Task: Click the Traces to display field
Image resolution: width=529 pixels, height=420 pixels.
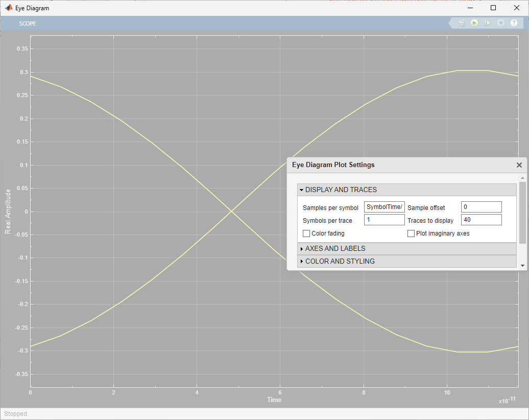Action: tap(482, 220)
